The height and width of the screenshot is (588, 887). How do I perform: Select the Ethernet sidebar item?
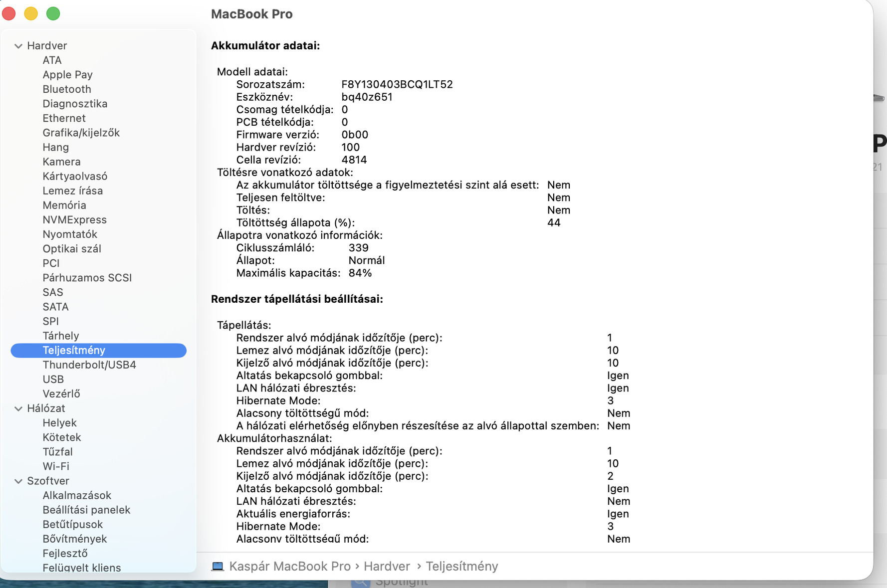coord(64,118)
